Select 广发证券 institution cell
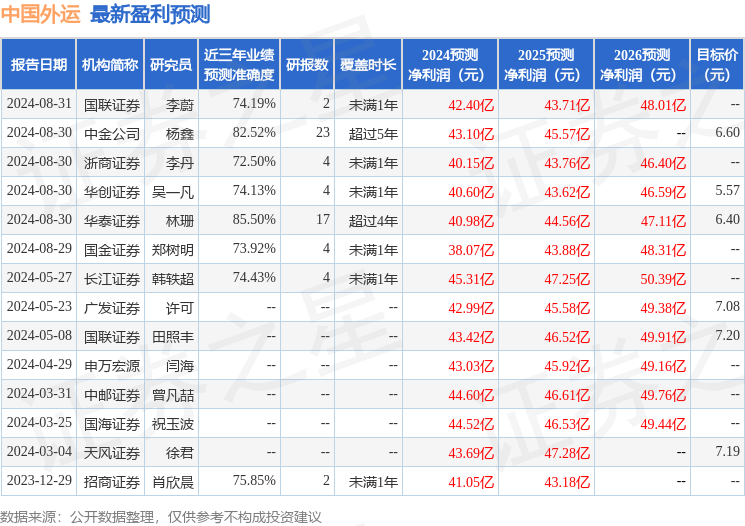Image resolution: width=745 pixels, height=526 pixels. 112,307
